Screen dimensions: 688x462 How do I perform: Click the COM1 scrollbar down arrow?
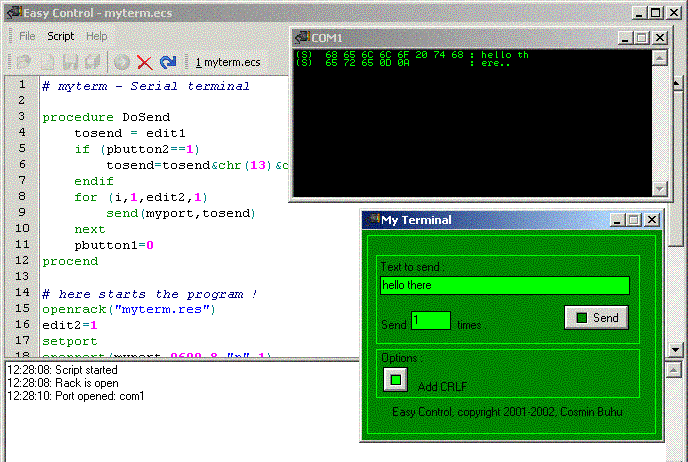point(659,187)
